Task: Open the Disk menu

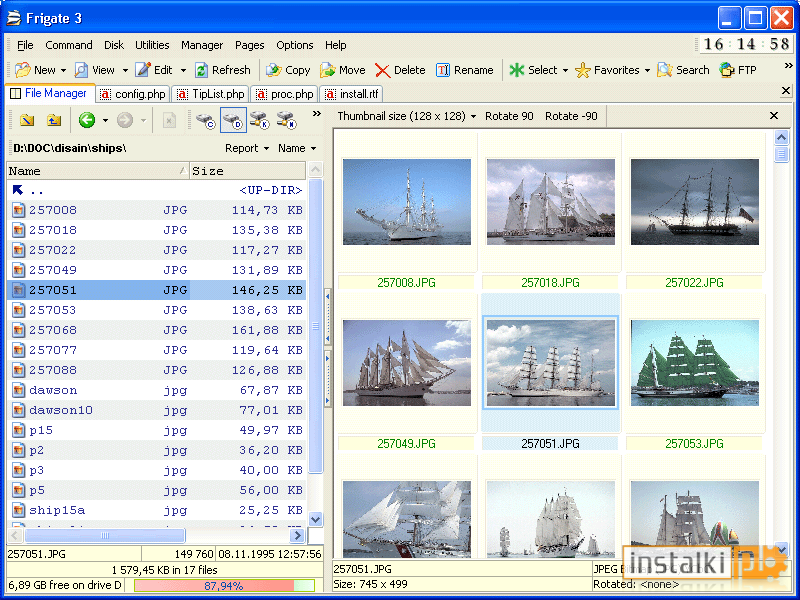Action: [114, 45]
